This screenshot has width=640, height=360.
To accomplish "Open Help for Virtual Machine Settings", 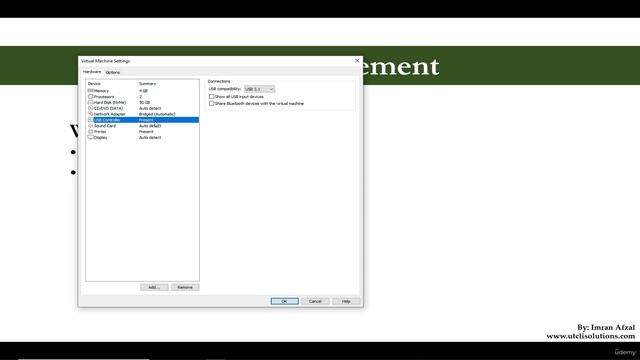I will pos(346,301).
